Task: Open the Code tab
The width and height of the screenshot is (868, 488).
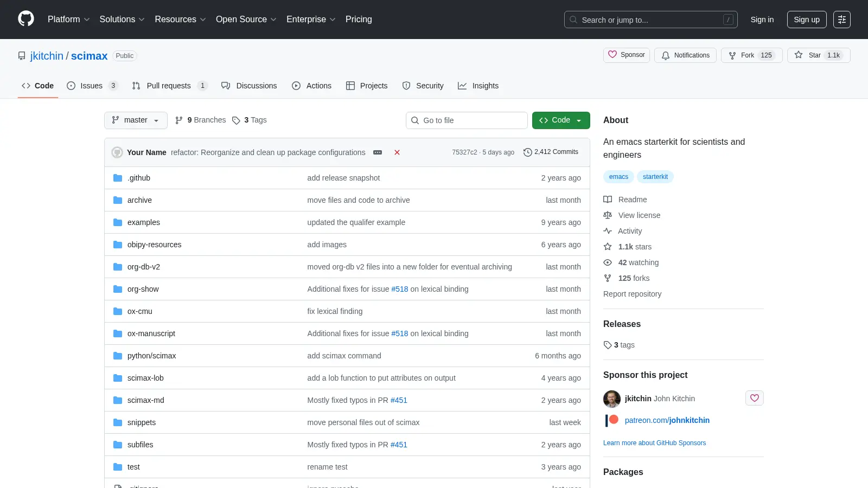Action: pyautogui.click(x=38, y=86)
